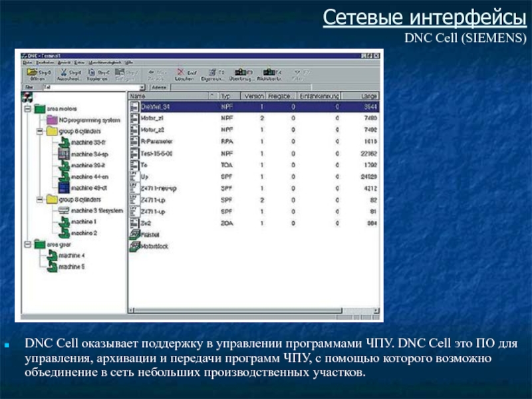Select the Zo2 file name
532x399 pixels.
[145, 223]
